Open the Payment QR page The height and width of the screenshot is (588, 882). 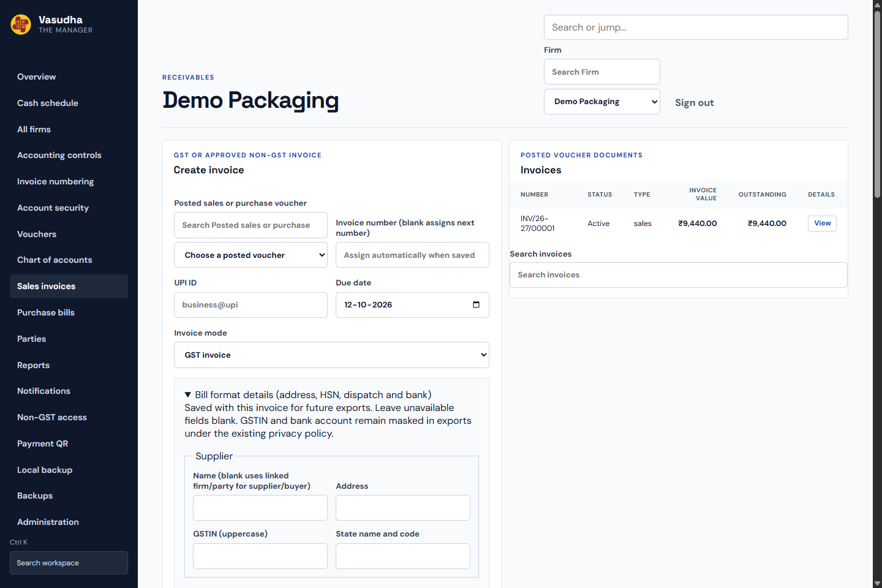coord(69,443)
